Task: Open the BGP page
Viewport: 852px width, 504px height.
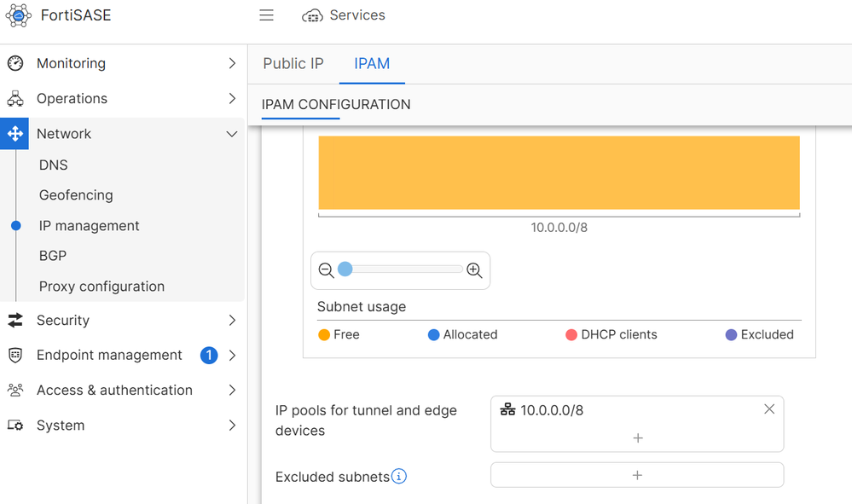Action: point(53,256)
